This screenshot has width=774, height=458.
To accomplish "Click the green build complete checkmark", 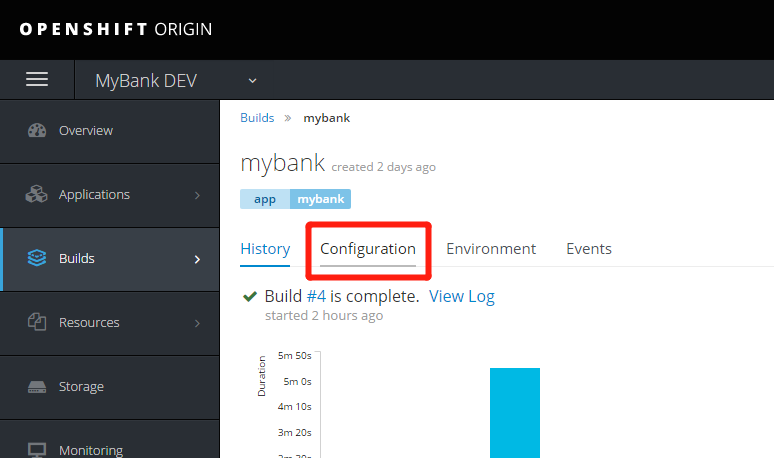I will pos(250,297).
